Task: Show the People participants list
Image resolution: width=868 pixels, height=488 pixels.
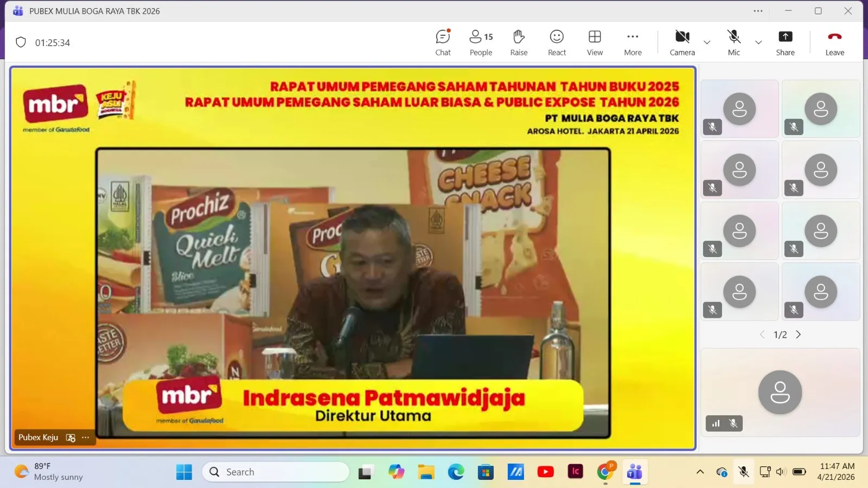Action: pos(481,42)
